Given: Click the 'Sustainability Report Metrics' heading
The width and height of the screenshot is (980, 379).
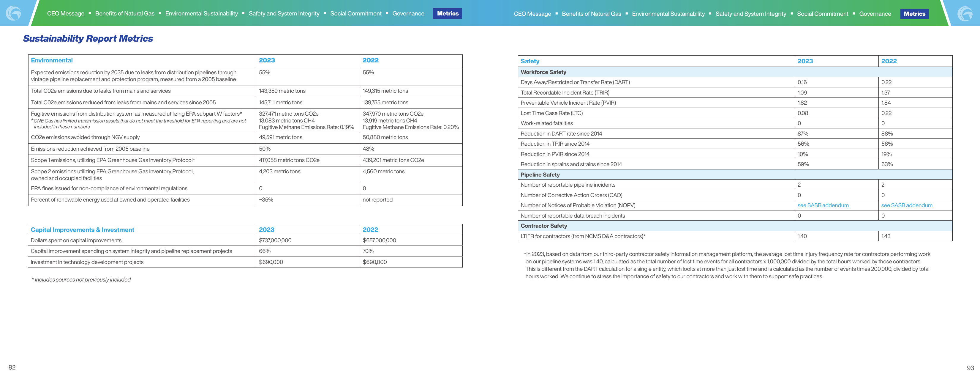Looking at the screenshot, I should point(88,38).
